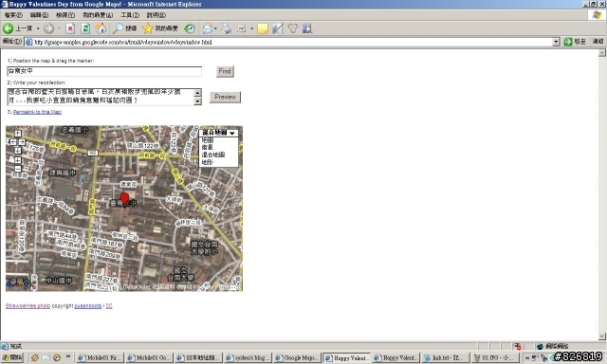Click the Mail envelope toolbar icon
Image resolution: width=607 pixels, height=364 pixels.
208,28
